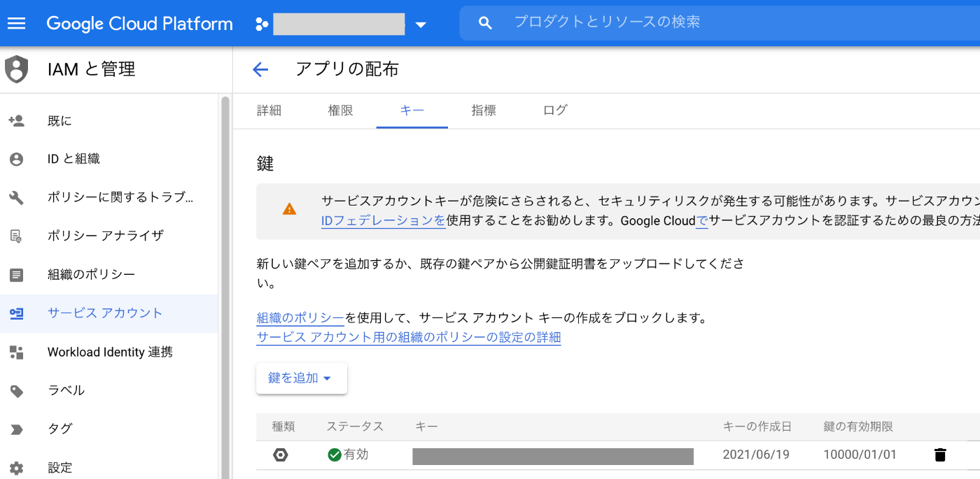Click the 鍵の有効期限 column header
Screen dimensions: 980x479
click(858, 427)
